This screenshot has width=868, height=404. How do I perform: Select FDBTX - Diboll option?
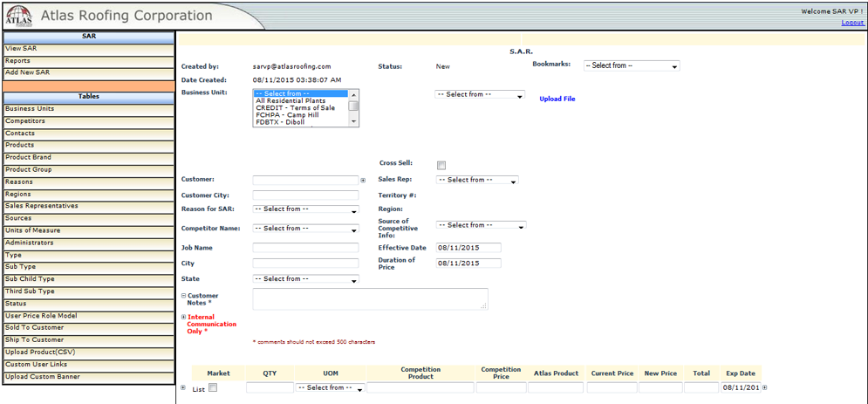(301, 122)
